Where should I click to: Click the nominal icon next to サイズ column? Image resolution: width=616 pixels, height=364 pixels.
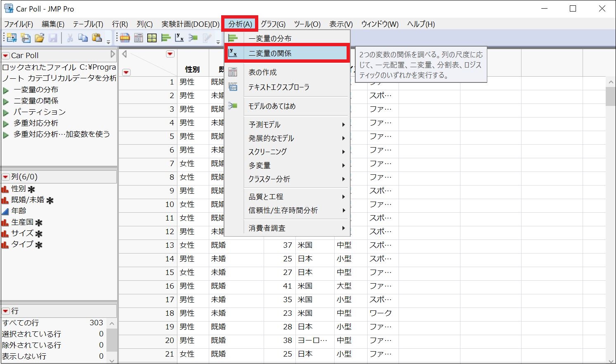(x=5, y=233)
